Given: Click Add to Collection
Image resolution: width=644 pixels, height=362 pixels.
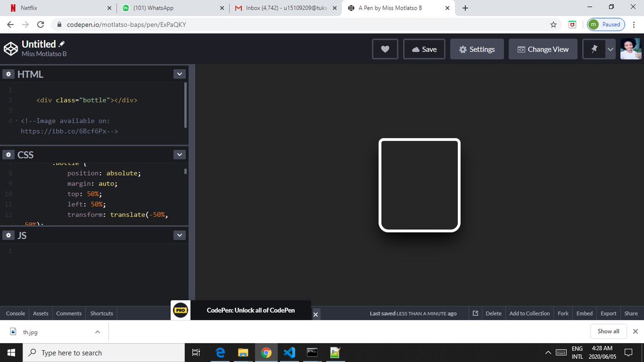Looking at the screenshot, I should (529, 313).
